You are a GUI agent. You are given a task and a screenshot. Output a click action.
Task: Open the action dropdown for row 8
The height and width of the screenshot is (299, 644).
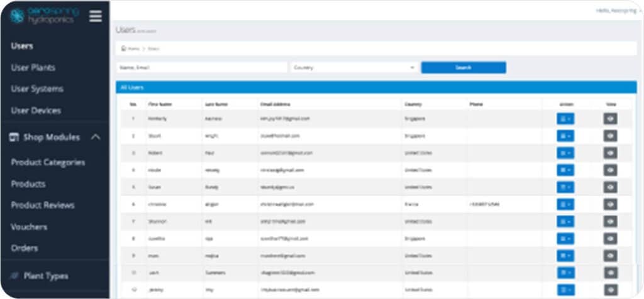click(565, 238)
